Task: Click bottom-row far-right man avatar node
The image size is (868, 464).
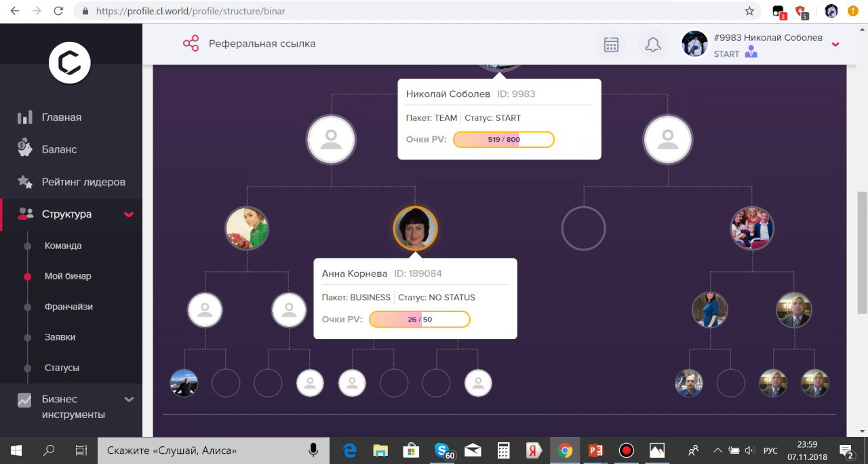Action: (815, 383)
